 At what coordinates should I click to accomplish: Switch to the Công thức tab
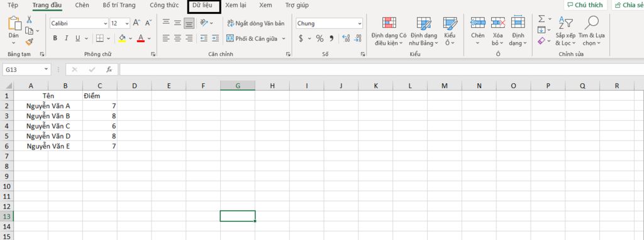(164, 5)
